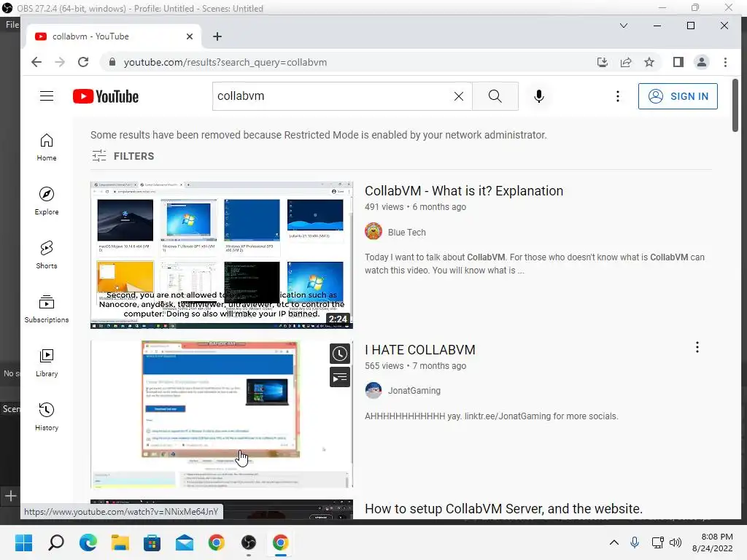Viewport: 747px width, 560px height.
Task: Open action menu for I HATE COLLABVM
Action: coord(697,347)
